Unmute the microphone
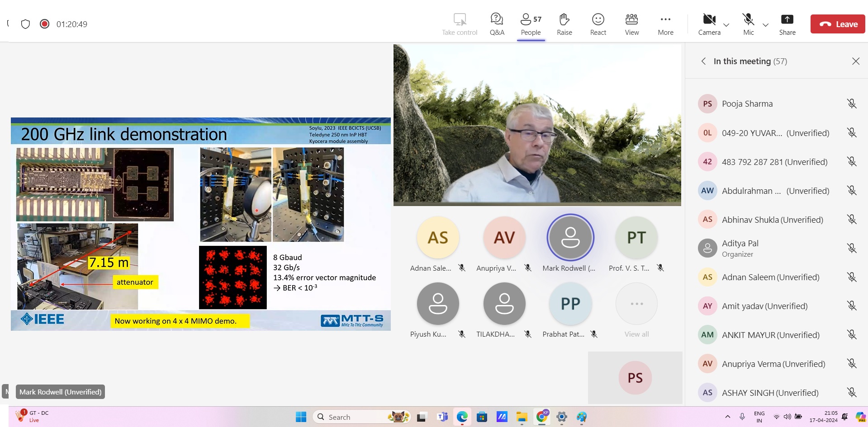Image resolution: width=868 pixels, height=427 pixels. click(748, 24)
